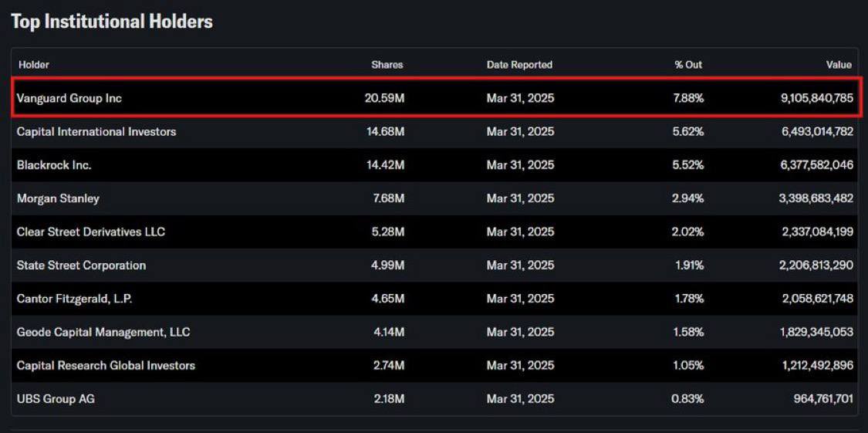Click the 6,377,582,046 value cell
This screenshot has height=433, width=868.
[x=816, y=165]
